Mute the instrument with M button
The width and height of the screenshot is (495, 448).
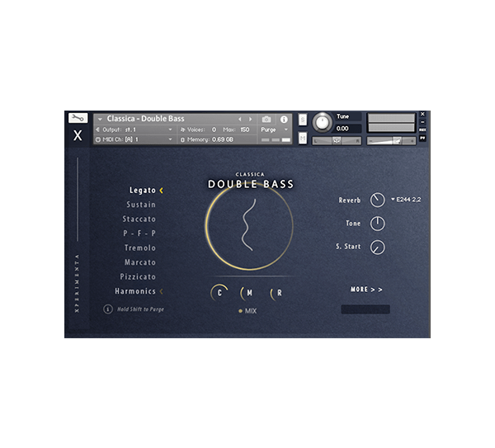(x=303, y=138)
